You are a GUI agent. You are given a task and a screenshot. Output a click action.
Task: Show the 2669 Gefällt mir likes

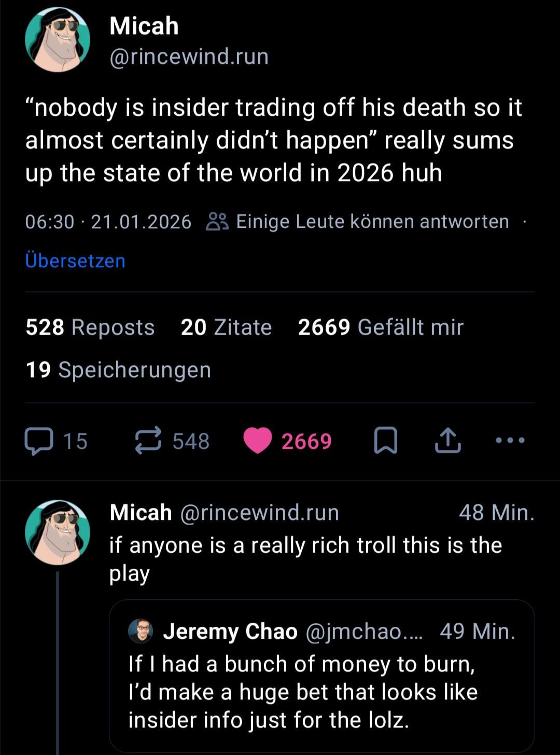point(381,327)
